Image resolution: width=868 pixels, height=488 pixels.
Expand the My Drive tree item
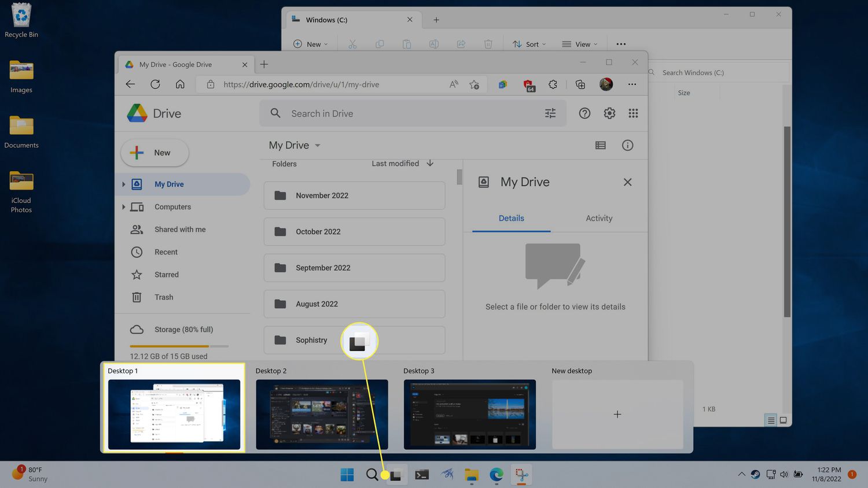[x=123, y=184]
